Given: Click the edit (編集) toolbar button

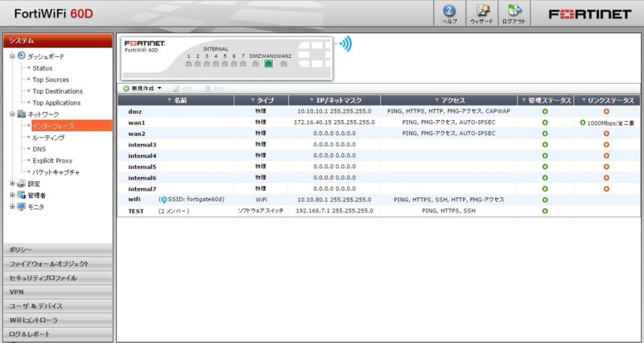Looking at the screenshot, I should coord(184,89).
